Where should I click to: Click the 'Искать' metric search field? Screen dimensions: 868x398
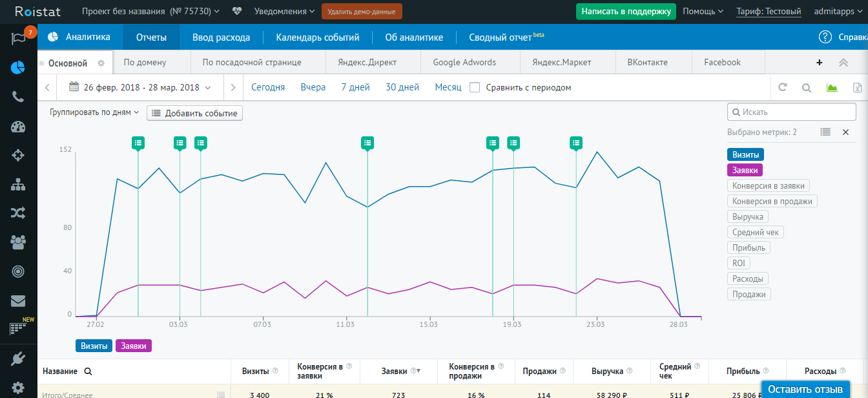pos(792,112)
